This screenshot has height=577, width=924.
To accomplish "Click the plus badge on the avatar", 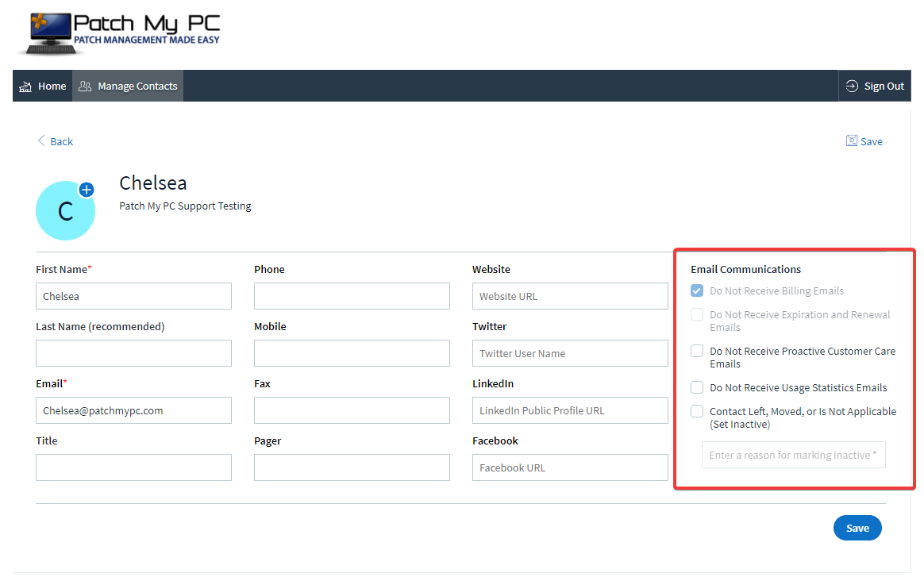I will 87,190.
